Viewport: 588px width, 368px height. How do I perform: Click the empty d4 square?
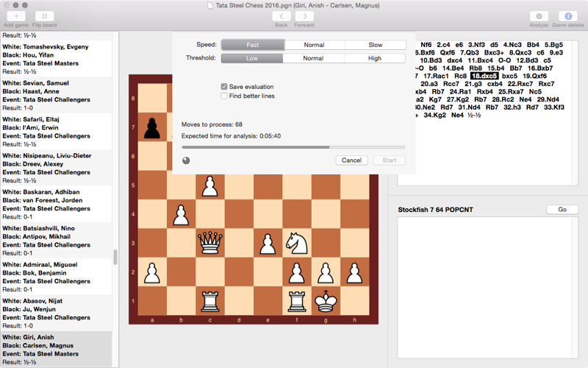(239, 214)
